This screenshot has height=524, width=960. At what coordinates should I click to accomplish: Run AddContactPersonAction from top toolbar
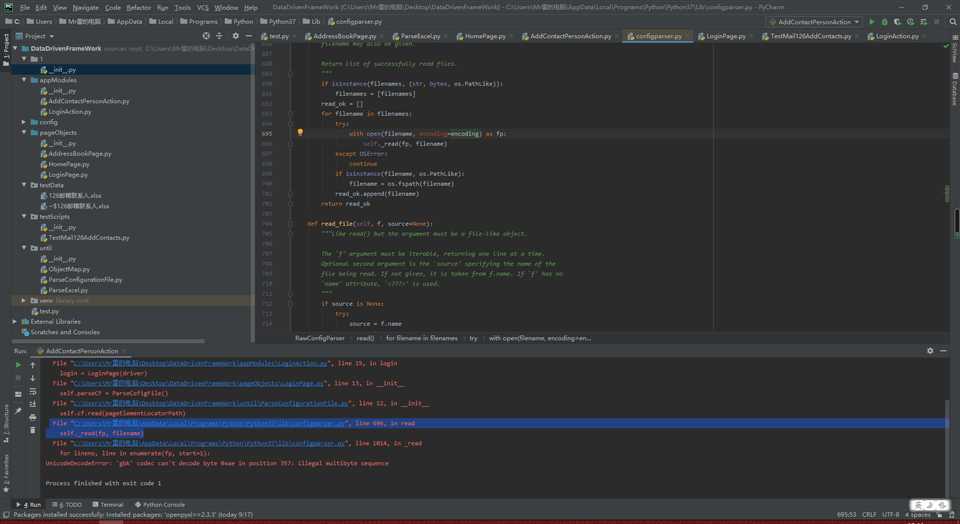(872, 21)
